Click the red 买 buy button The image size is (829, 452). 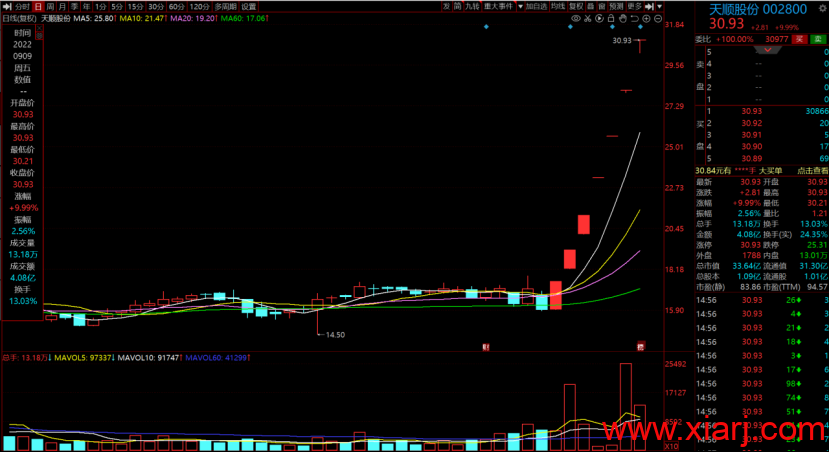point(799,39)
